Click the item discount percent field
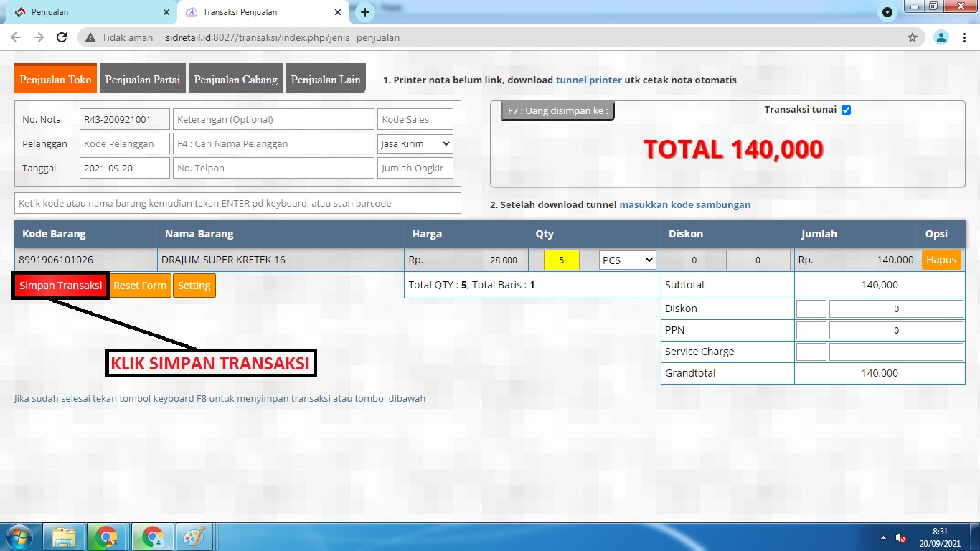 (694, 260)
